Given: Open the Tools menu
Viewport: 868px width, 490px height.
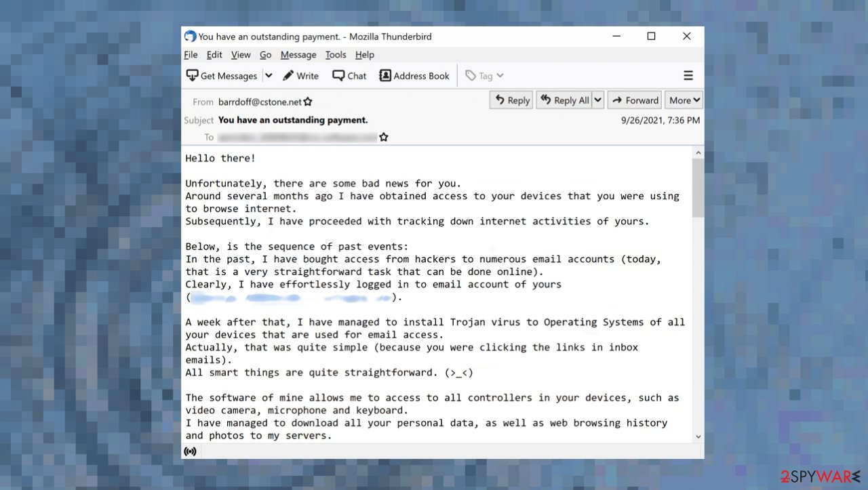Looking at the screenshot, I should pyautogui.click(x=336, y=55).
